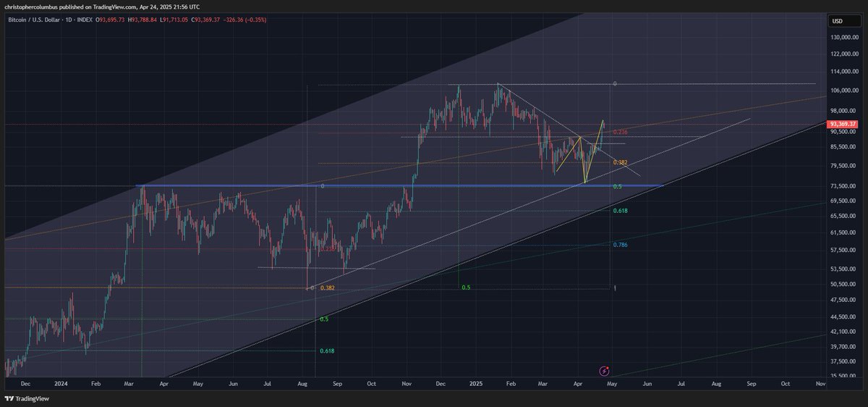
Task: Click the 0.786 Fibonacci level label
Action: (620, 246)
